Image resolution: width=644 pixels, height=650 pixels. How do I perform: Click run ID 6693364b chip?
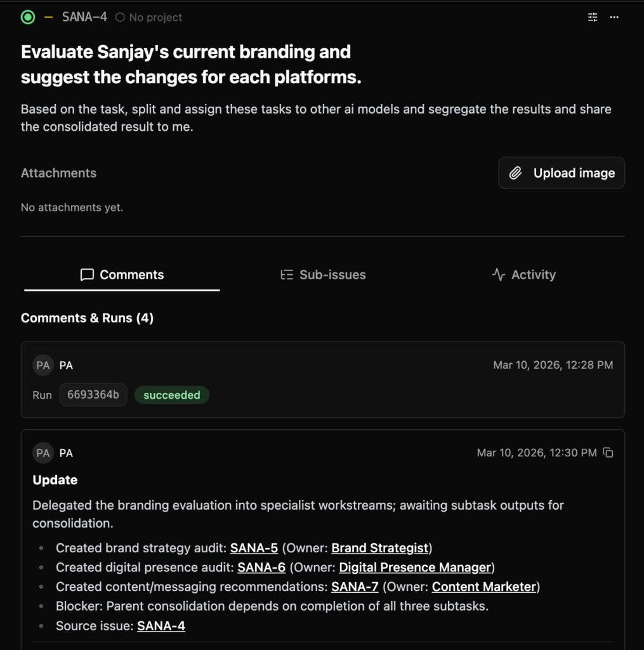(93, 395)
